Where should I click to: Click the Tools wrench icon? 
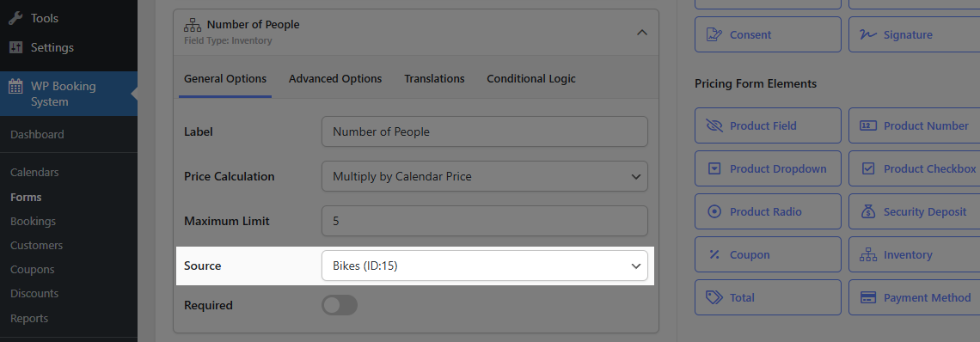click(x=15, y=18)
